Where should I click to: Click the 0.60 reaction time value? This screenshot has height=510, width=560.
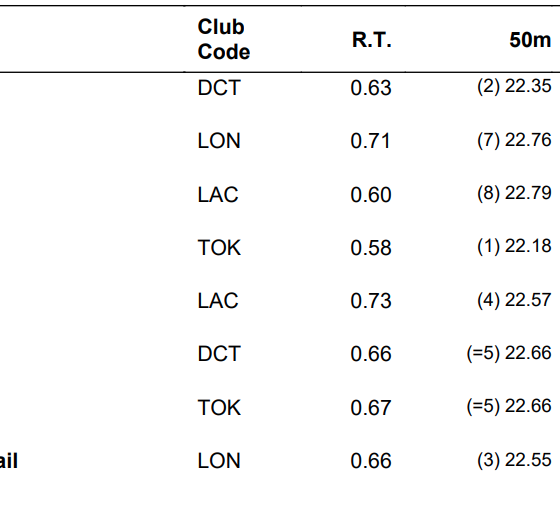(371, 195)
